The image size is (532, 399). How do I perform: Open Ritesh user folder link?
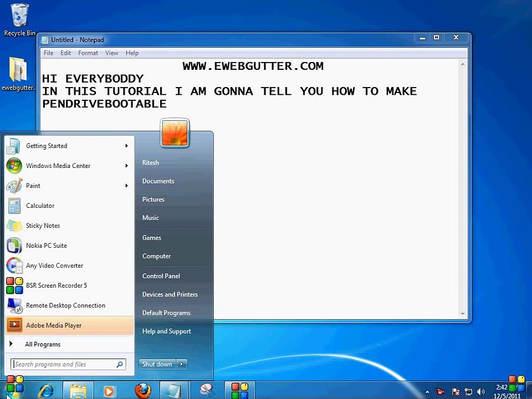(x=150, y=162)
